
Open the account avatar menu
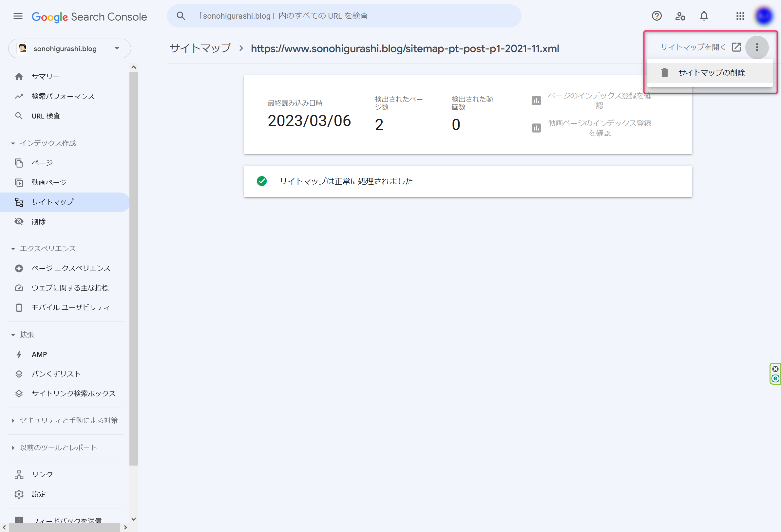click(764, 16)
